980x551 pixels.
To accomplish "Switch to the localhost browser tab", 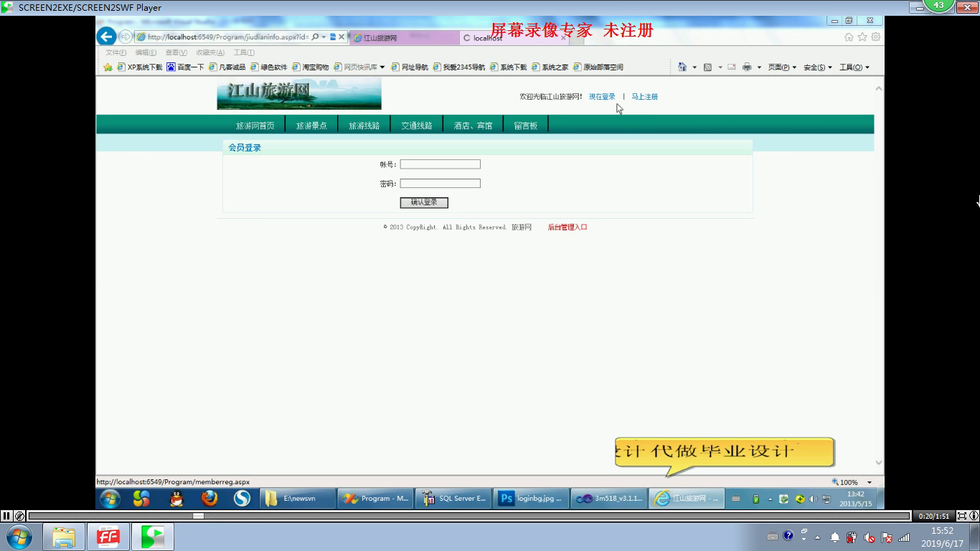I will click(514, 37).
